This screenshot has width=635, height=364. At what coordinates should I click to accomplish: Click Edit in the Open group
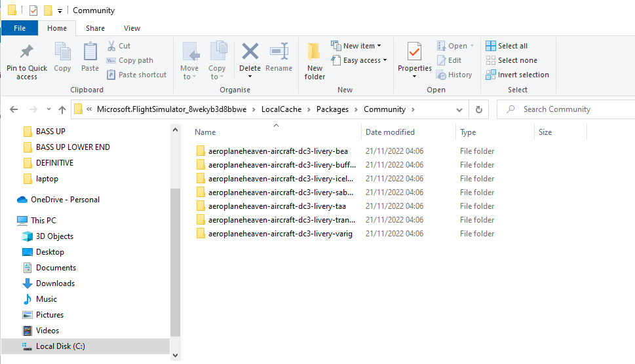coord(449,60)
